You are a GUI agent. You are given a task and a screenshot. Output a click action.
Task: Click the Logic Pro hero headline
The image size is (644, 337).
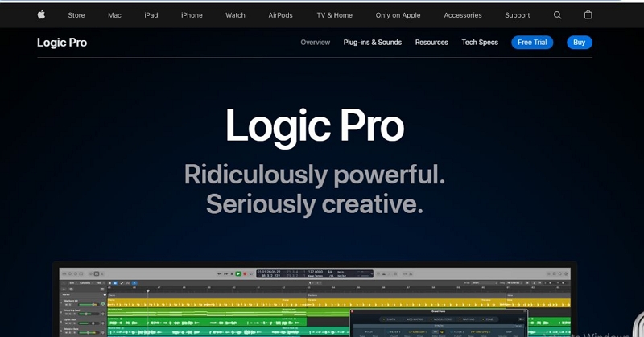315,127
